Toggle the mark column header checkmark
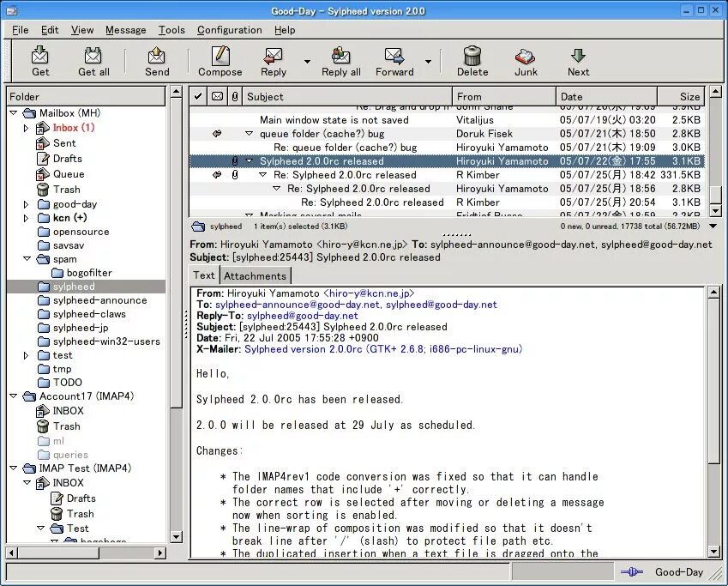The width and height of the screenshot is (728, 586). click(x=196, y=96)
